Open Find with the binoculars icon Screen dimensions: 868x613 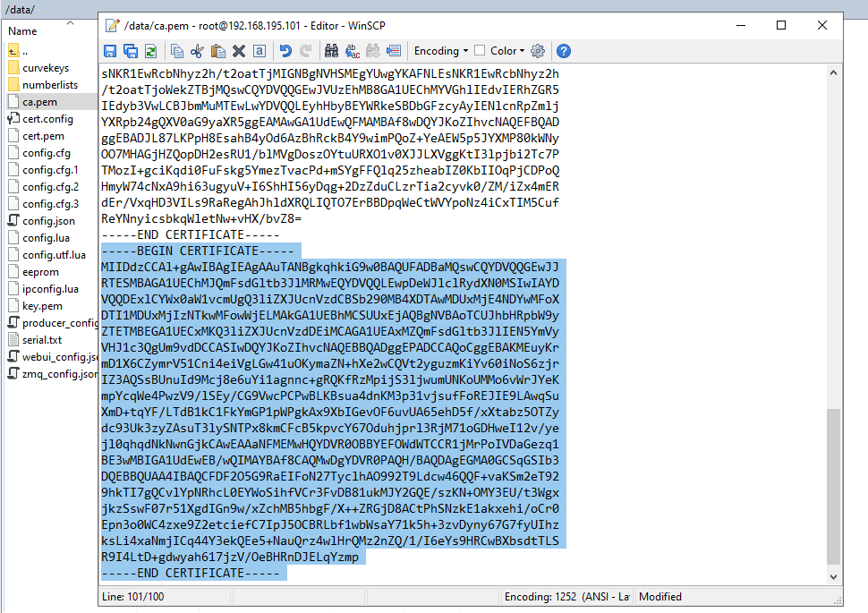tap(332, 52)
